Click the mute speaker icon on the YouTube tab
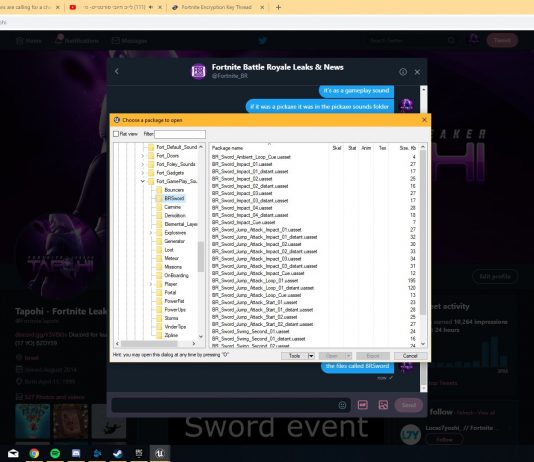The width and height of the screenshot is (534, 462). (151, 7)
